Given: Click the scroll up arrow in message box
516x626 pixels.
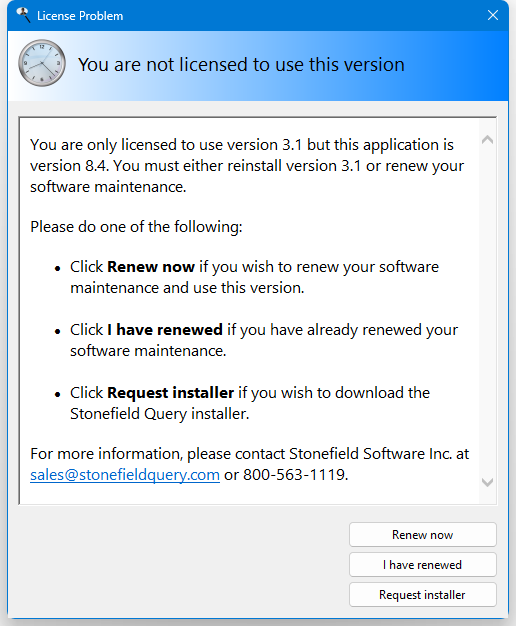Looking at the screenshot, I should (487, 140).
